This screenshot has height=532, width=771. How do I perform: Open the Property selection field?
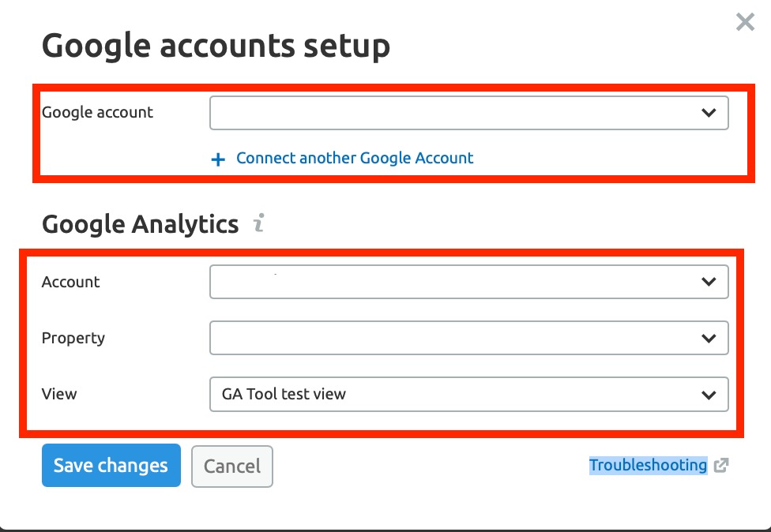(x=469, y=338)
